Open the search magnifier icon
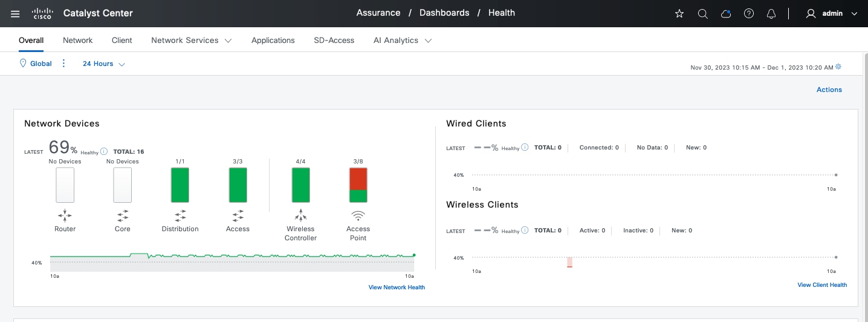 (x=702, y=13)
